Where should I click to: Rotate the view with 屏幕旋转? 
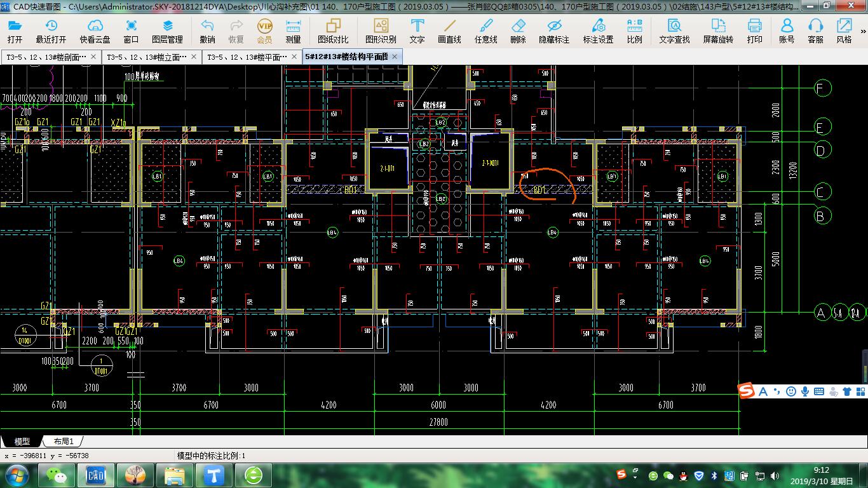click(719, 30)
